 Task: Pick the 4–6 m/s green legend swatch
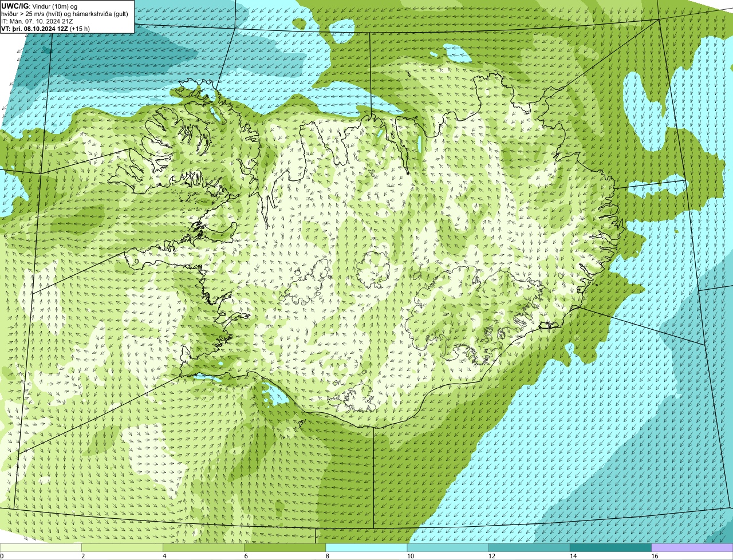[203, 547]
